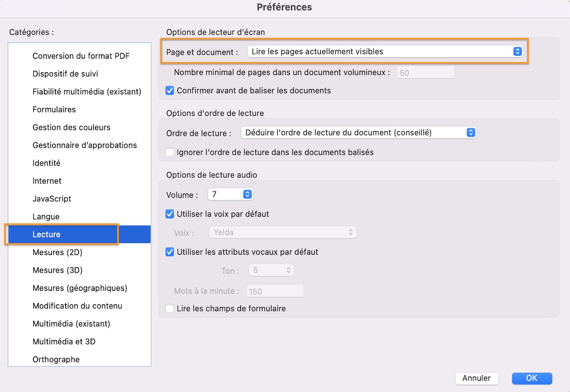Viewport: 570px width, 392px height.
Task: Enable Ignorer l'ordre de lecture dans les documents balisés
Action: [170, 152]
